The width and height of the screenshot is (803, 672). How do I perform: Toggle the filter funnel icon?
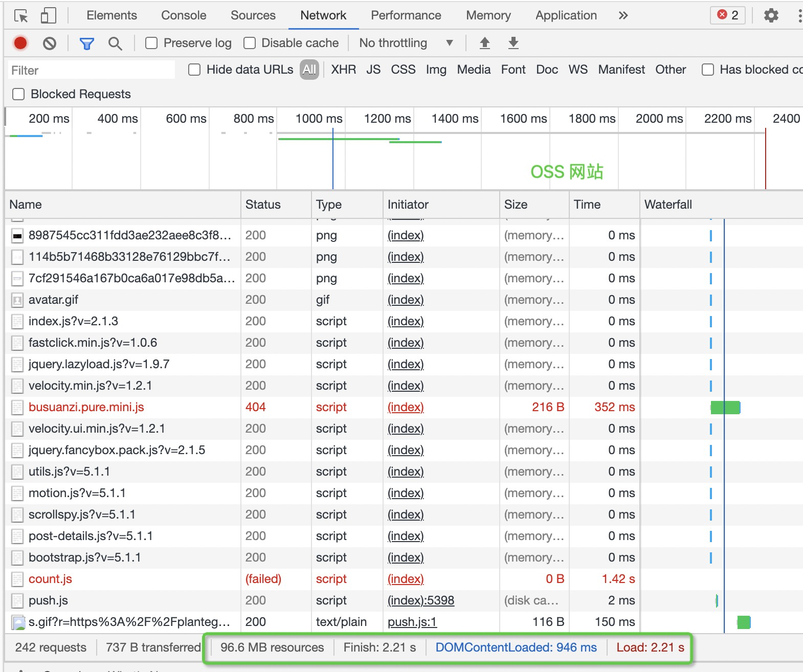click(87, 43)
